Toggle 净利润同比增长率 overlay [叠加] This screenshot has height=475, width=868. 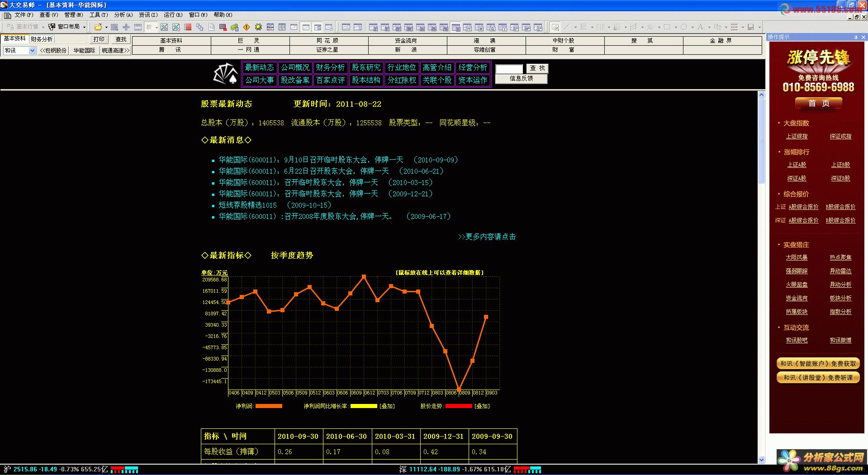pyautogui.click(x=387, y=406)
